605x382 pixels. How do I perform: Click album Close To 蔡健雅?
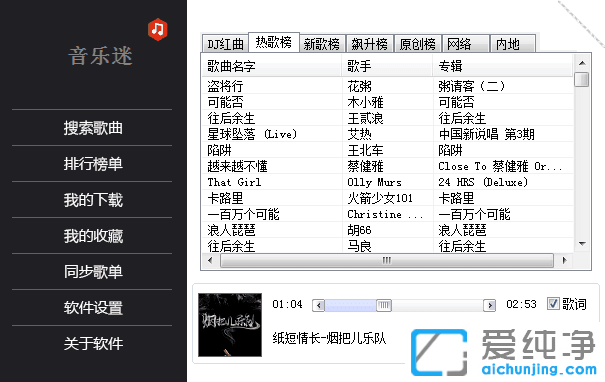pos(500,166)
